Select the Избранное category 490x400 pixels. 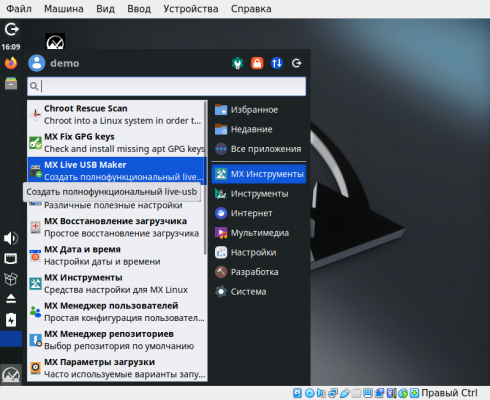[x=259, y=110]
